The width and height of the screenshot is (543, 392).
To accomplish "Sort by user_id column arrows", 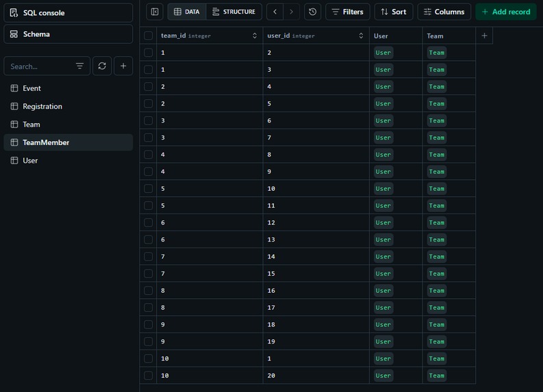I will point(361,36).
